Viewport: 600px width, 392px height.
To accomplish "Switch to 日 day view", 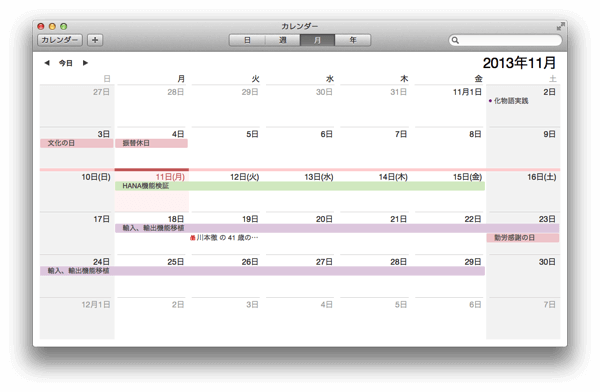I will pyautogui.click(x=247, y=40).
